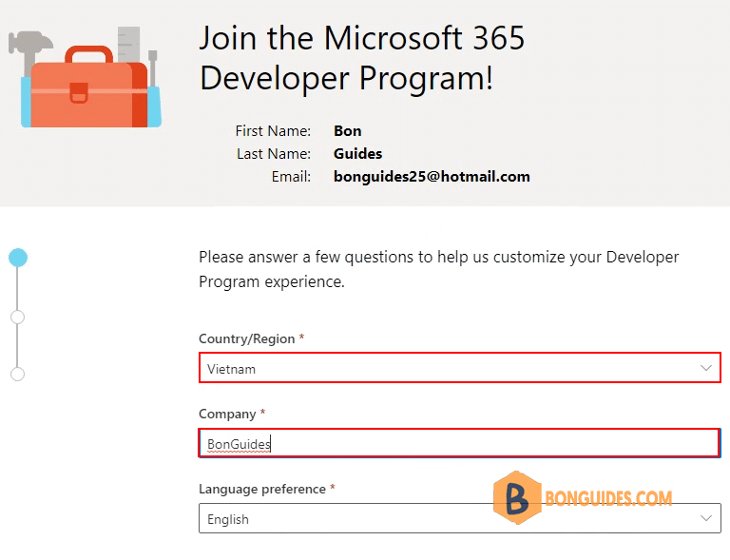Viewport: 730px width, 560px height.
Task: Click the Country/Region field label
Action: click(247, 338)
